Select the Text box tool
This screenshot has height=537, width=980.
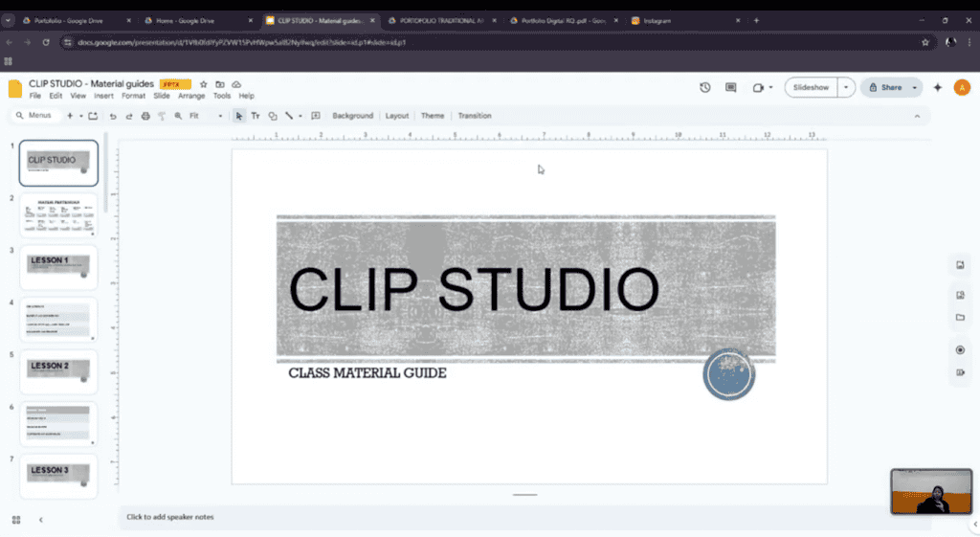coord(256,116)
